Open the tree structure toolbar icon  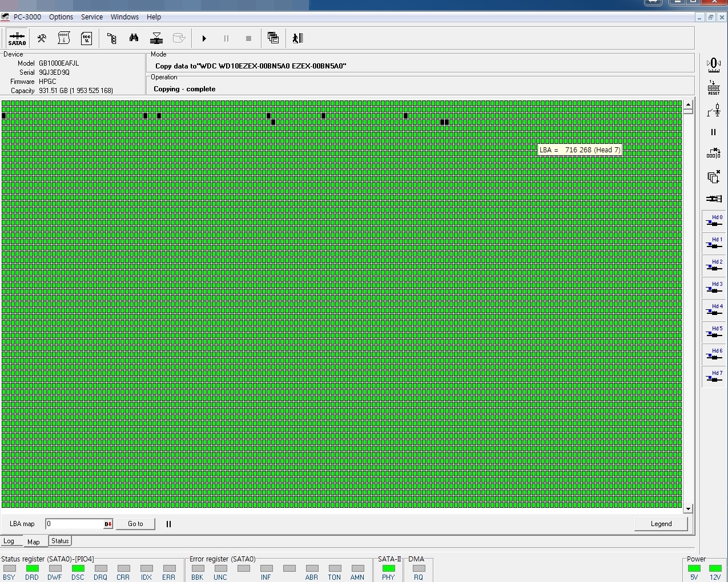[112, 38]
